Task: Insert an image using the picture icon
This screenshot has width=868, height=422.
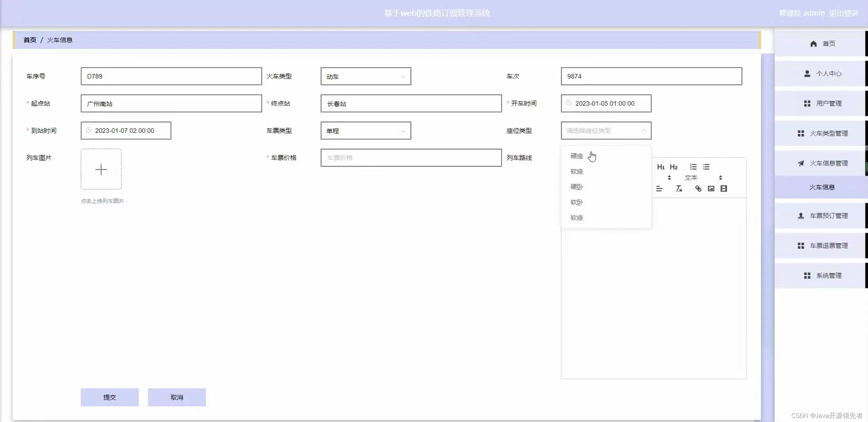Action: click(x=711, y=188)
